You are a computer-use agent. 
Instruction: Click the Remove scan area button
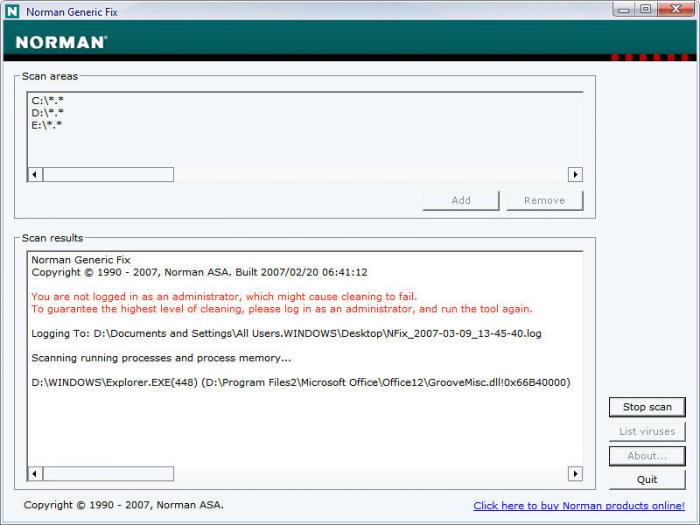pos(545,200)
